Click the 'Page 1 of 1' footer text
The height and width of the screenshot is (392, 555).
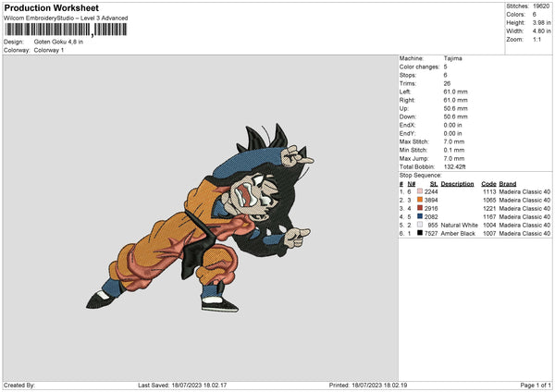tap(536, 385)
